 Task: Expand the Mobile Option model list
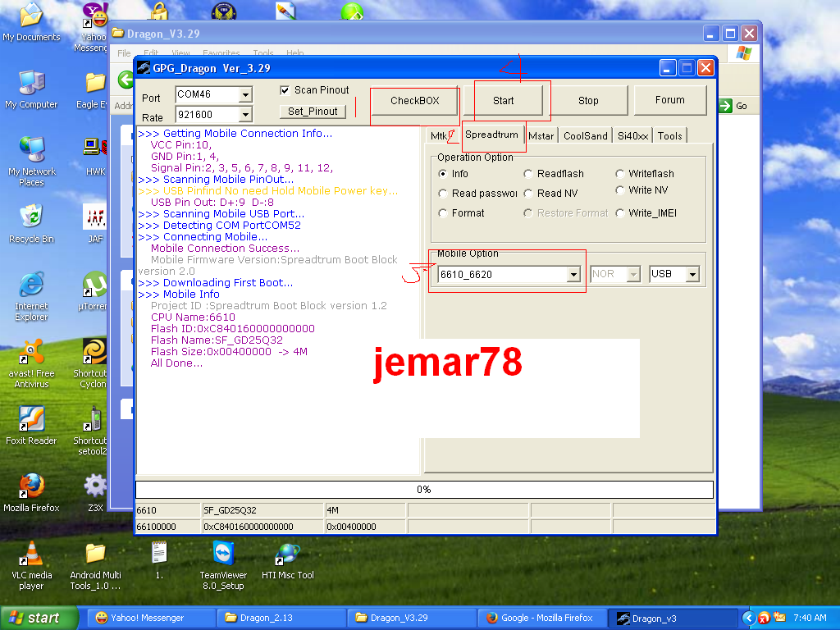(x=574, y=275)
